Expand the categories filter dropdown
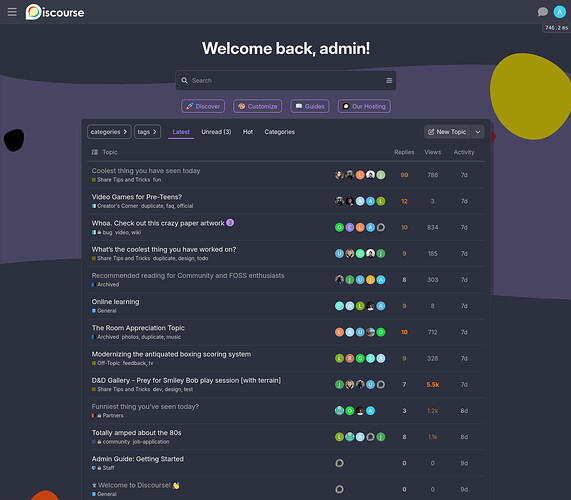Viewport: 571px width, 500px height. (109, 132)
